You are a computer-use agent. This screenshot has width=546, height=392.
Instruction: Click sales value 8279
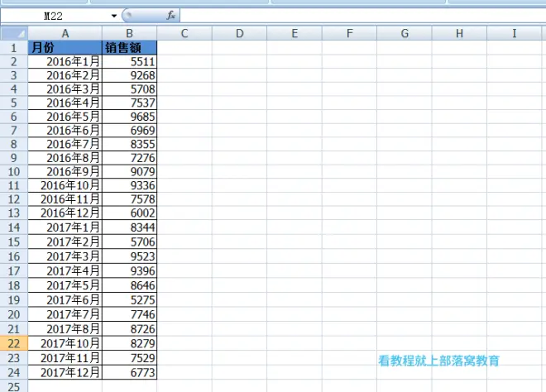(x=130, y=343)
